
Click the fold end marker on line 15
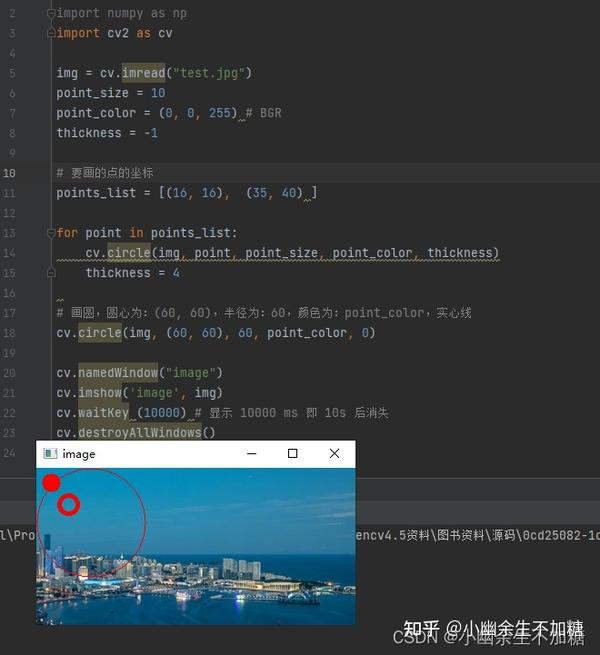(x=51, y=273)
